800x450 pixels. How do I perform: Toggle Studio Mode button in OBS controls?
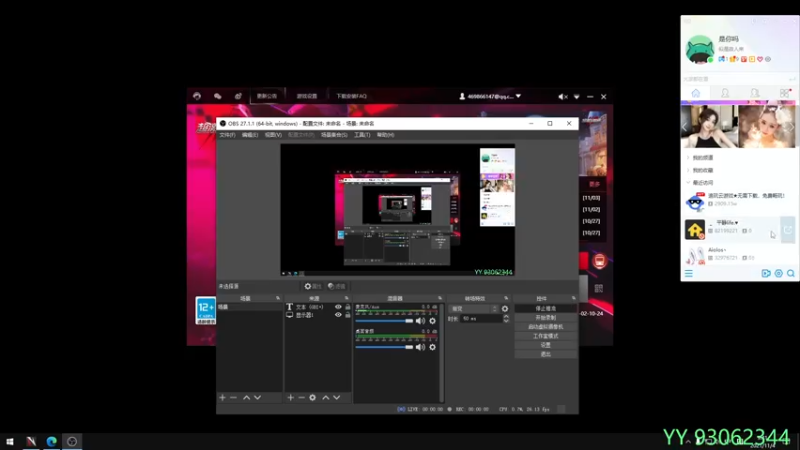(x=545, y=336)
